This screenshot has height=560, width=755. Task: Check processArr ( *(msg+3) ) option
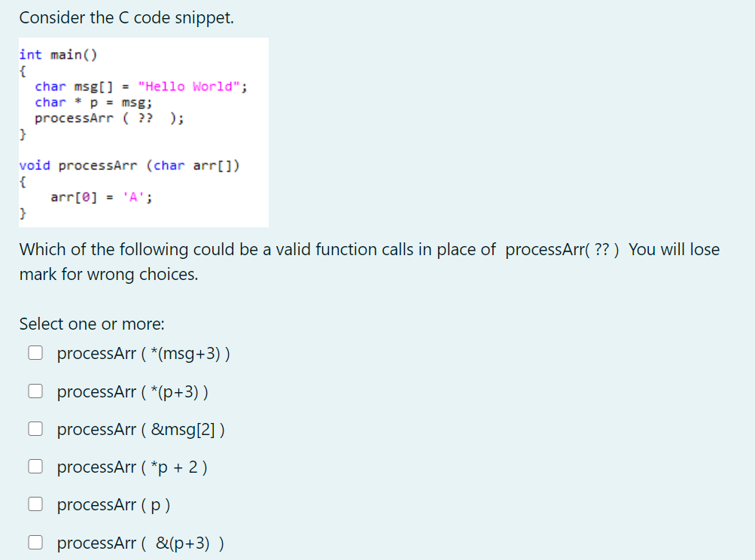(x=35, y=352)
